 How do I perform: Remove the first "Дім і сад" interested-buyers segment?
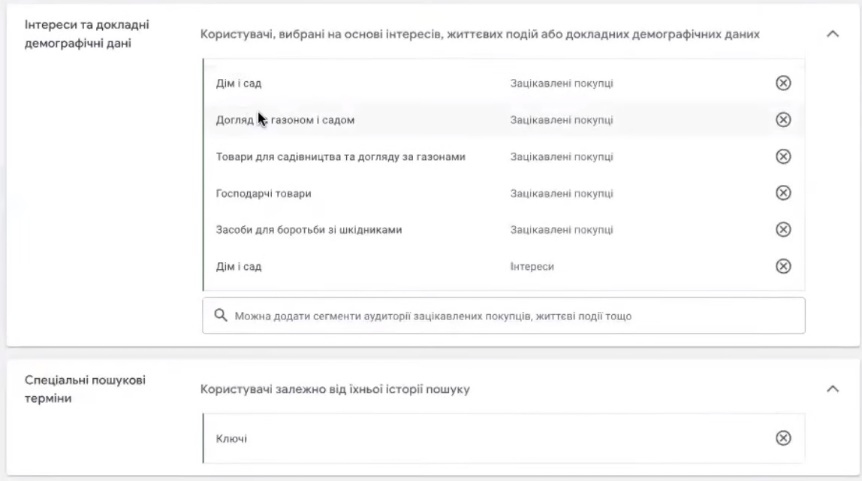pos(784,83)
